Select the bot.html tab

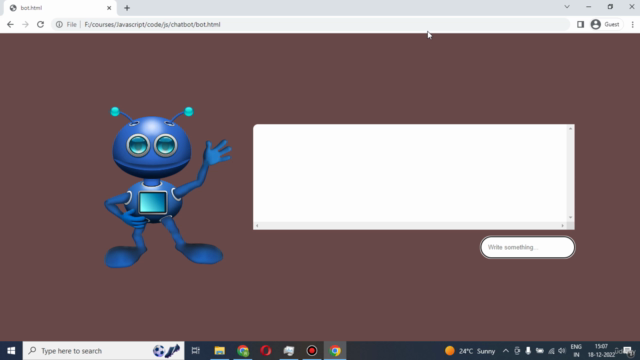click(59, 8)
